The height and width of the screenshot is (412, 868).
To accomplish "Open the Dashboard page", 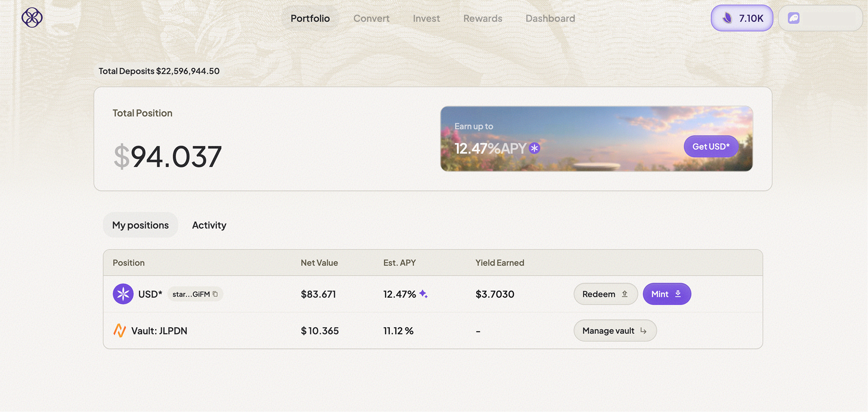I will [550, 18].
